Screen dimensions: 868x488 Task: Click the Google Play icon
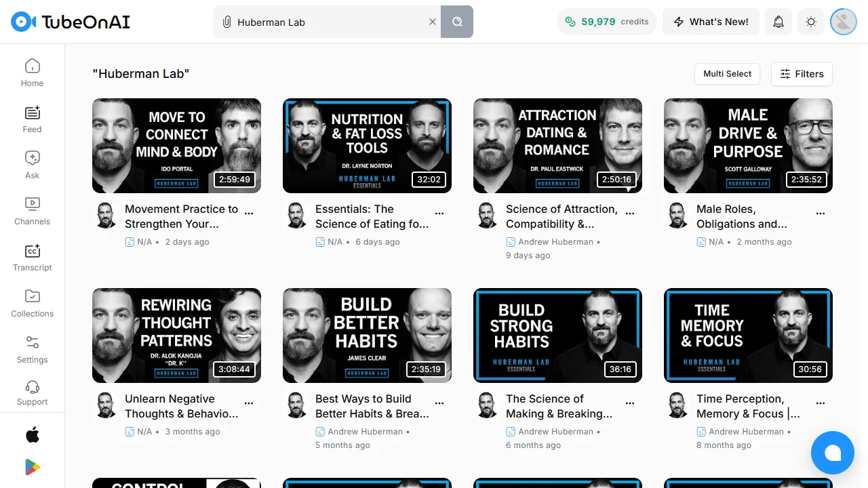pyautogui.click(x=33, y=467)
